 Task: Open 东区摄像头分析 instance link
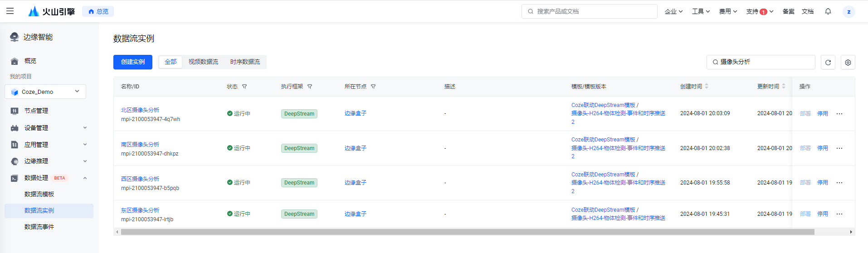(140, 210)
